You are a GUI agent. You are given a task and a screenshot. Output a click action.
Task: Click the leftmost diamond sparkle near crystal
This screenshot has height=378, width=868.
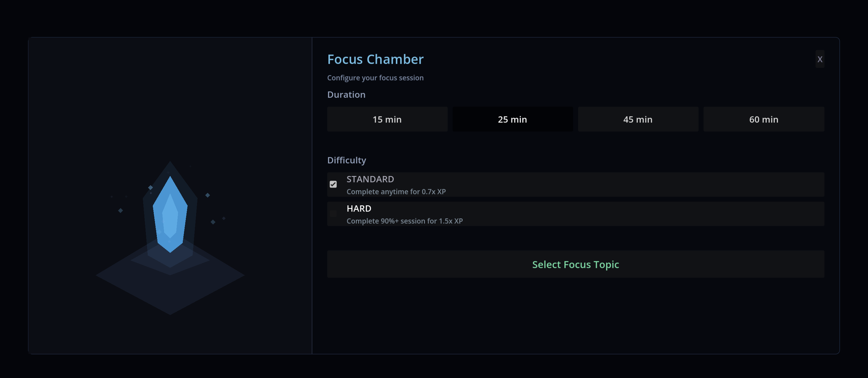(120, 210)
